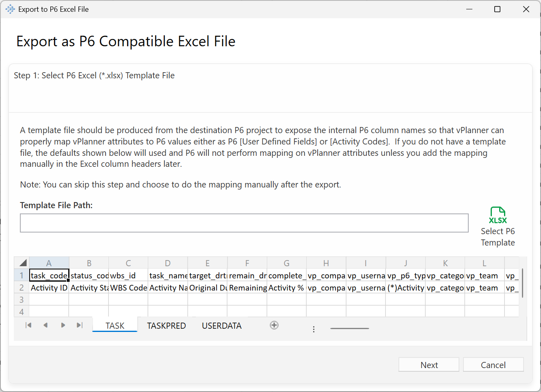
Task: Click the spreadsheet vertical scrollbar
Action: pyautogui.click(x=522, y=283)
